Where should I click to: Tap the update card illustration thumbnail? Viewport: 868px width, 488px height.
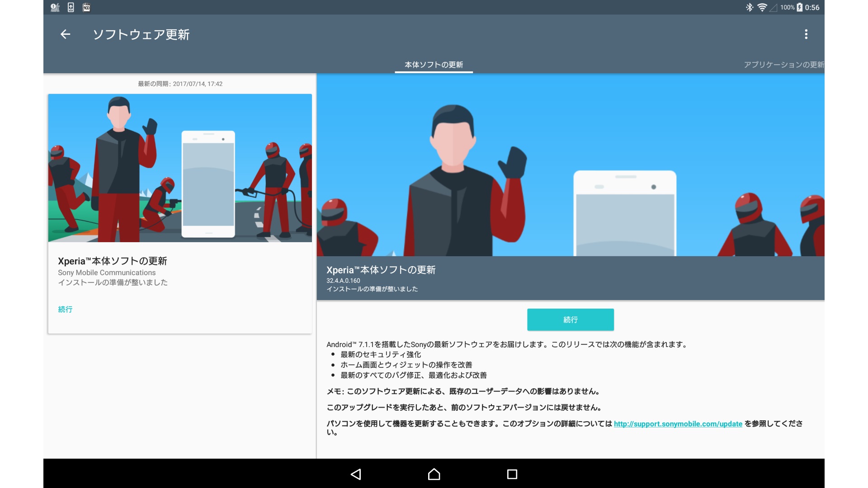tap(180, 168)
